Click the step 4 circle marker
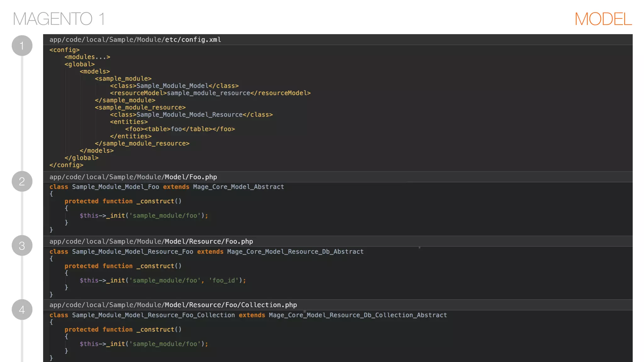Screen dimensions: 644x362 pyautogui.click(x=22, y=310)
